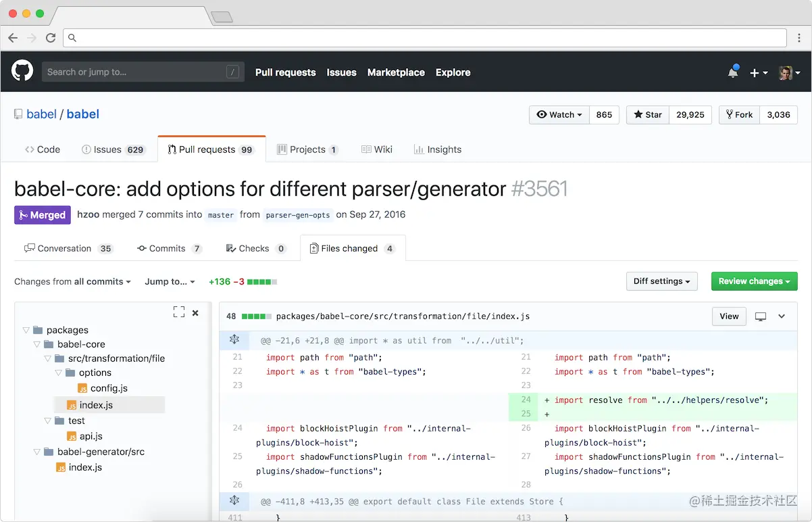Focus the Search or jump to field

tap(143, 72)
